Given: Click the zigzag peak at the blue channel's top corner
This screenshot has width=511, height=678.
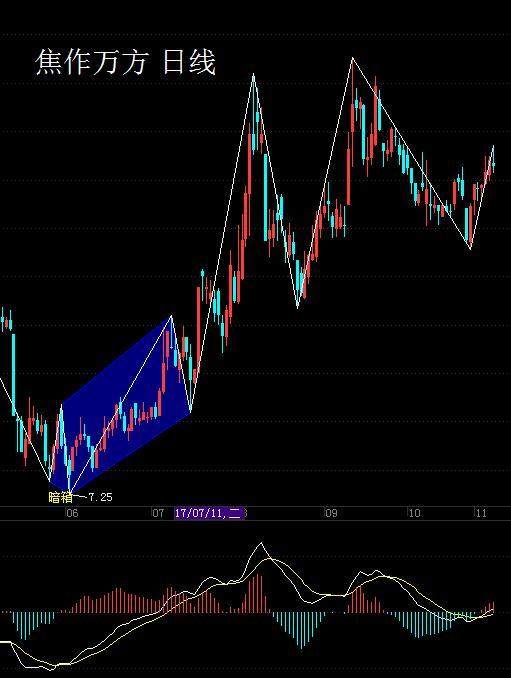Looking at the screenshot, I should pos(172,316).
